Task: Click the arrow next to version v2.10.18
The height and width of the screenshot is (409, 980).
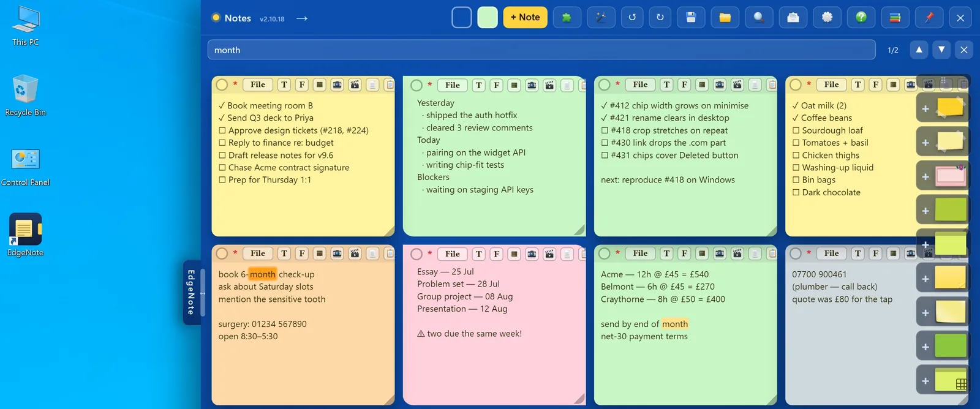Action: click(x=301, y=18)
